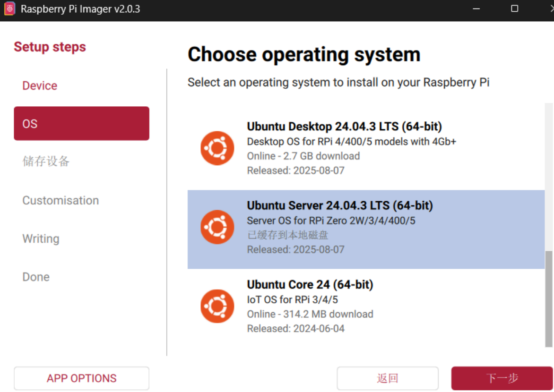Screen dimensions: 554x392
Task: Open APP OPTIONS
Action: click(82, 378)
